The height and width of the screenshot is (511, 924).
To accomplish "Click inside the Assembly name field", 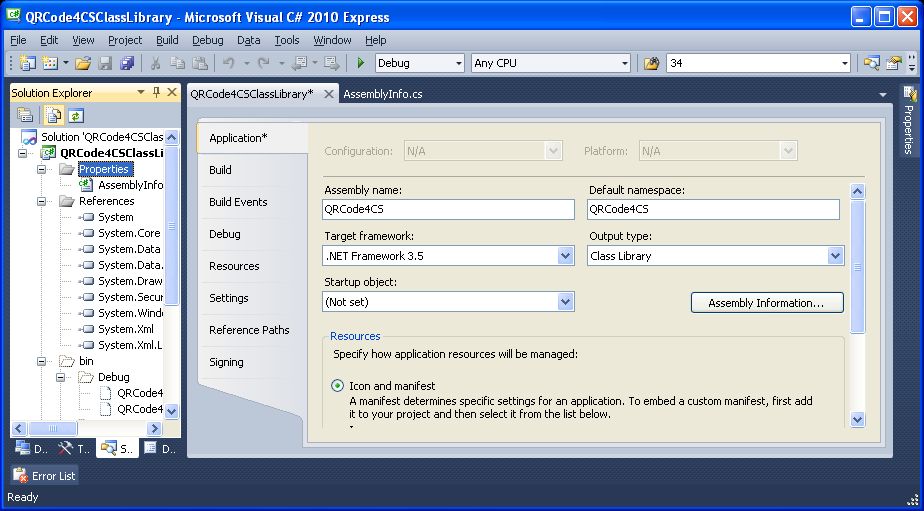I will tap(449, 210).
